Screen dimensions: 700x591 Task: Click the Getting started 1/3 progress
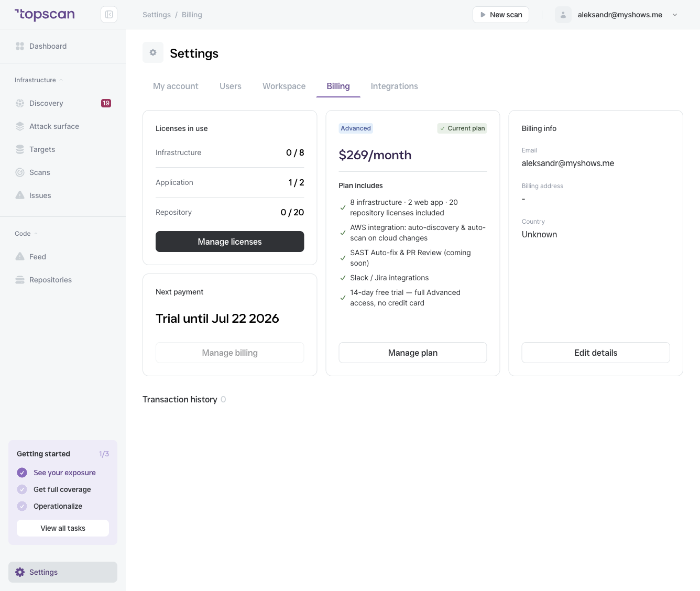[104, 454]
